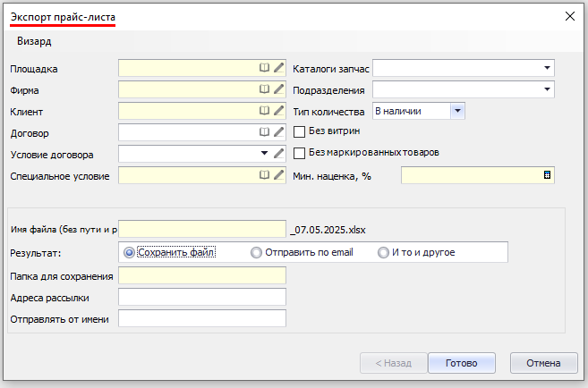The width and height of the screenshot is (588, 388).
Task: Open the calculator icon in Мин. наценка field
Action: pyautogui.click(x=547, y=176)
